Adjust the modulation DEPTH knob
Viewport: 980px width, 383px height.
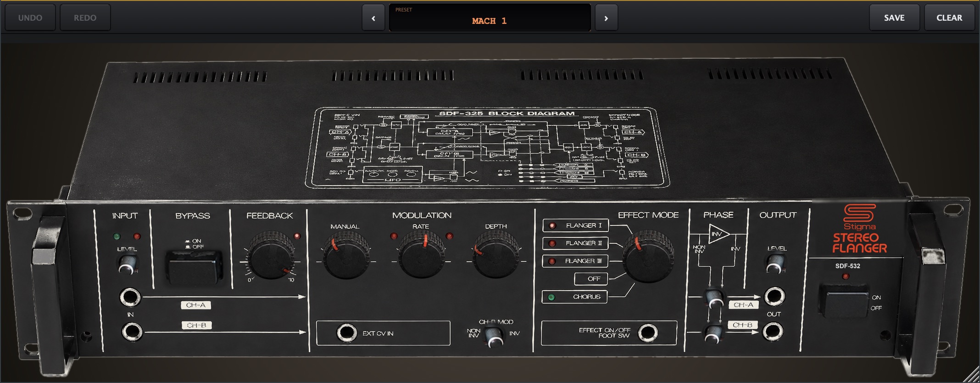[x=496, y=255]
